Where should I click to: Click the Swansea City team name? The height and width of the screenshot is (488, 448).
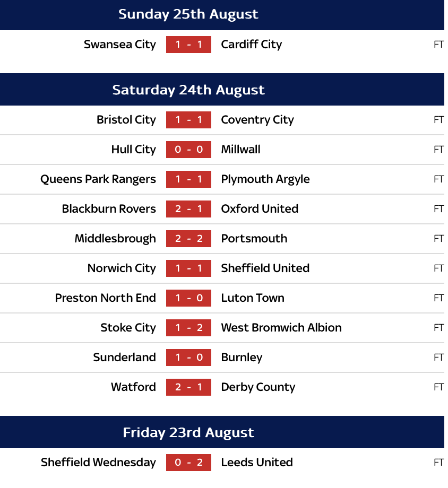click(x=120, y=45)
